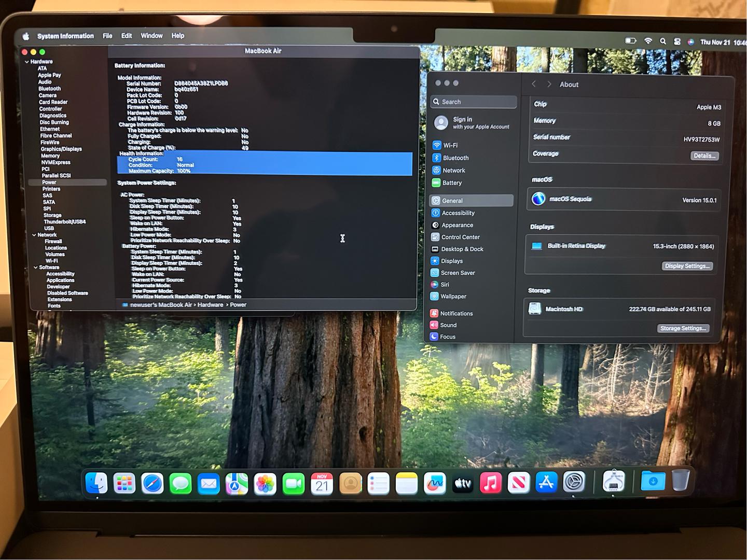Viewport: 747px width, 560px height.
Task: Launch Freeform from the Dock
Action: [435, 484]
